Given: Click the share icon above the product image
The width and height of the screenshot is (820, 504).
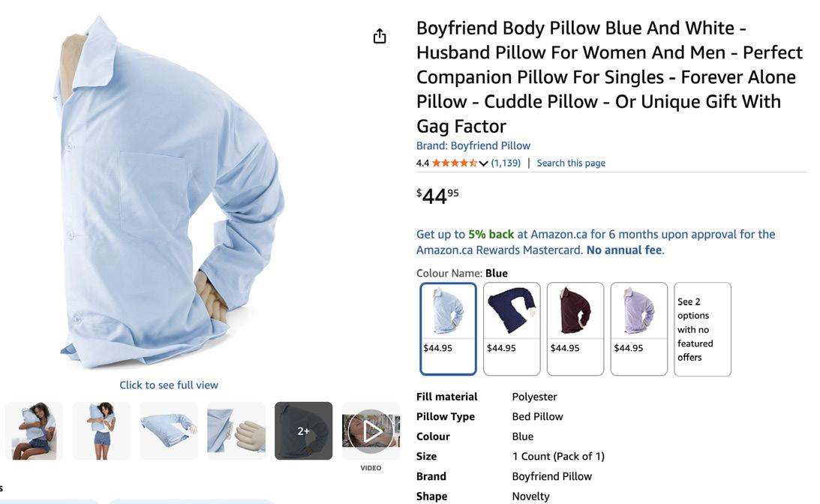Looking at the screenshot, I should 380,36.
